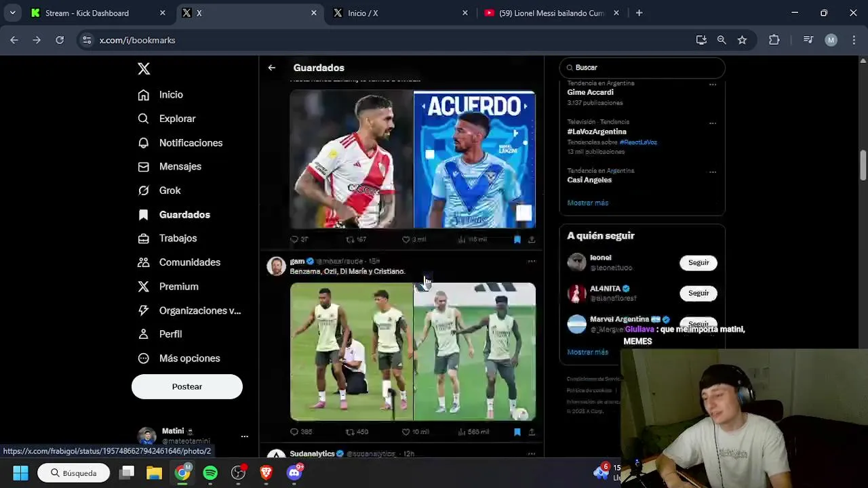Reply to gam's post with 385 replies
The height and width of the screenshot is (488, 868).
[300, 432]
